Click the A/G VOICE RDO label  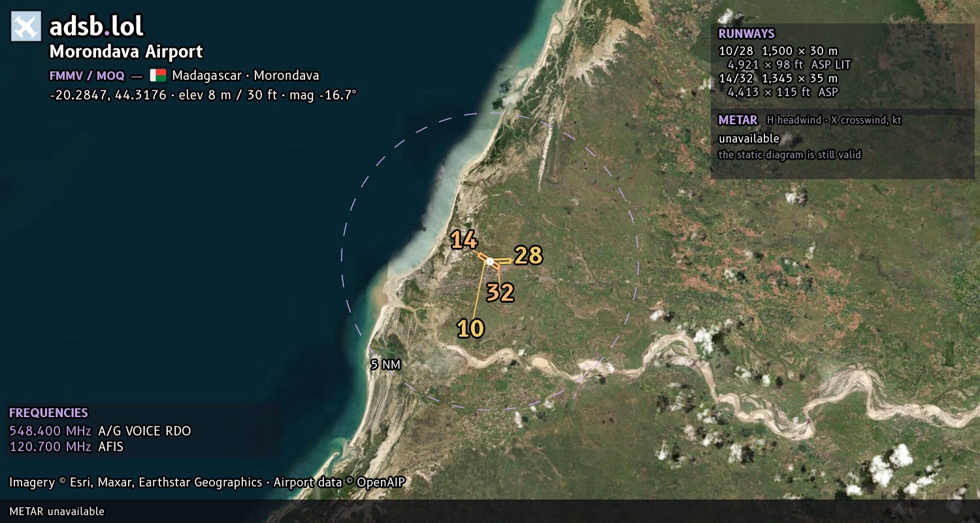[x=144, y=431]
